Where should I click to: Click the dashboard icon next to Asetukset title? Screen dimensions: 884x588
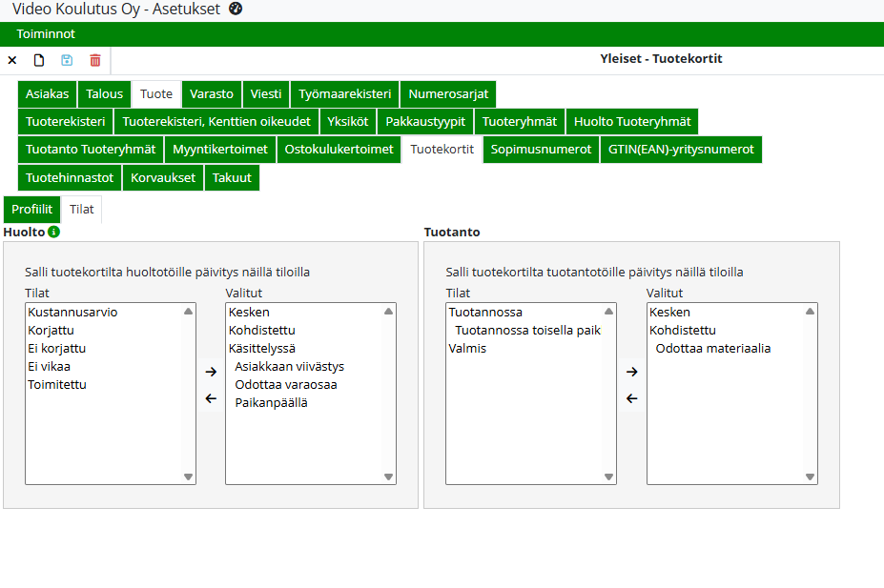[236, 9]
